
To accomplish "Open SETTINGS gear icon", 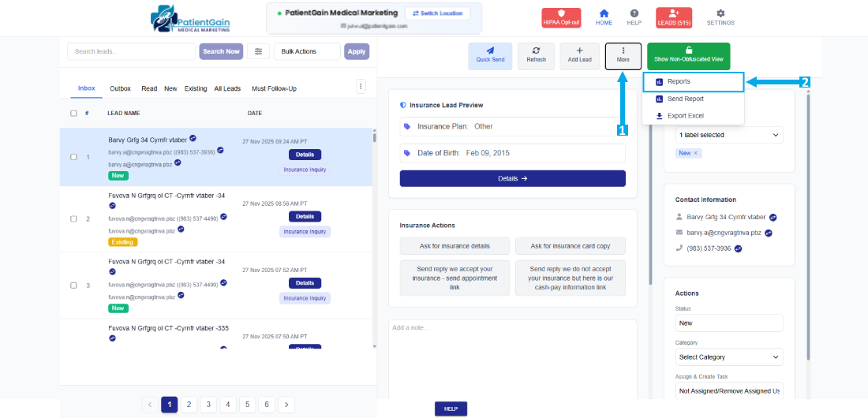I will tap(720, 13).
